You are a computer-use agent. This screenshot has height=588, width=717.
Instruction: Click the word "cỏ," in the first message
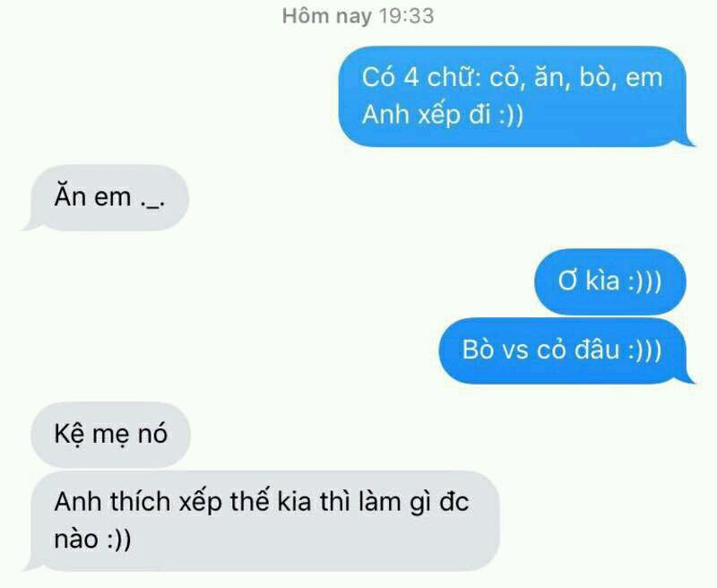click(x=507, y=78)
